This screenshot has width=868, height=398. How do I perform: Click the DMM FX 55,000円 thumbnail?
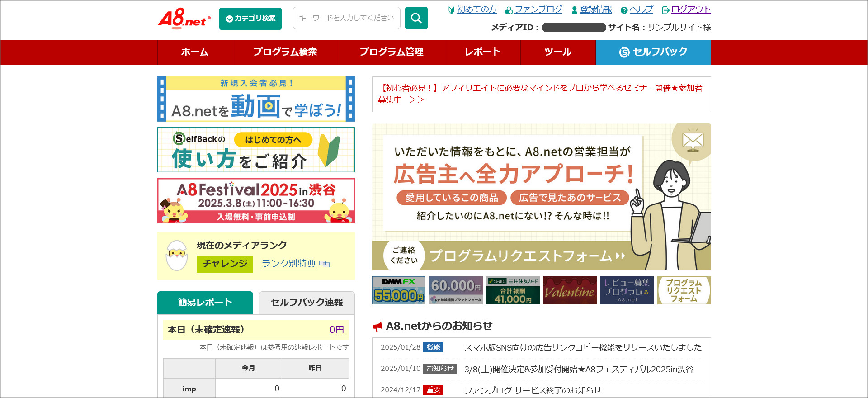click(x=399, y=290)
